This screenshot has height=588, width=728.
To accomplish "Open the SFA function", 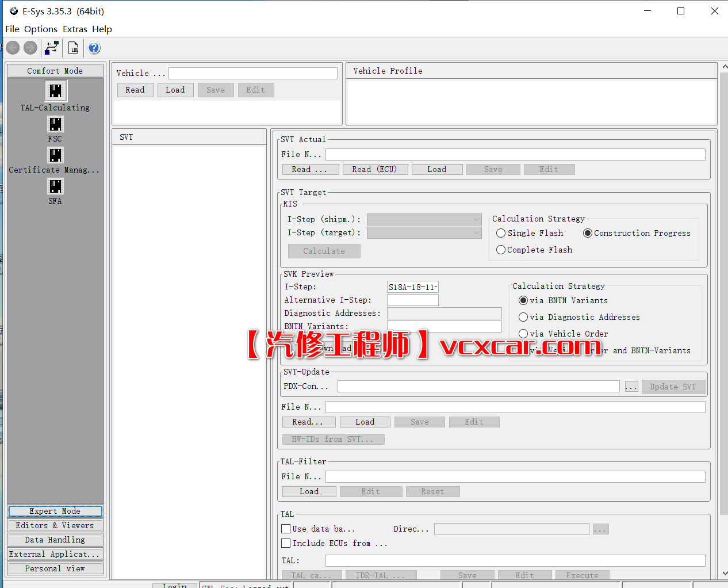I will click(x=55, y=186).
